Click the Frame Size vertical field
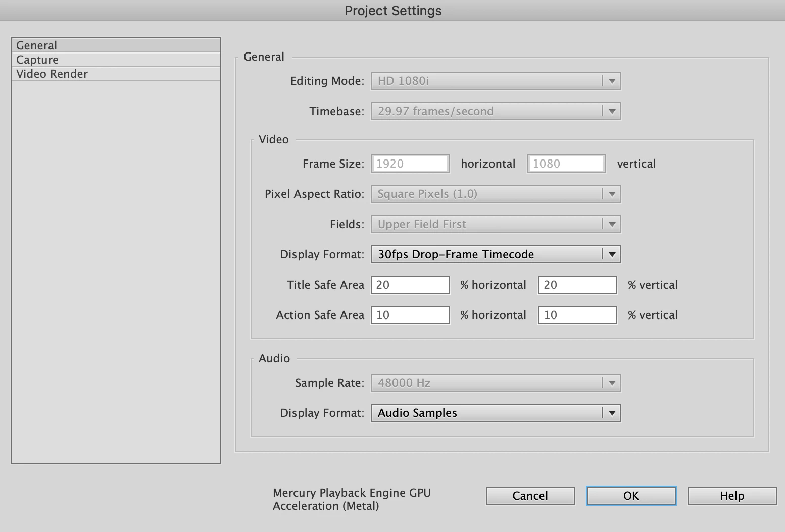Screen dimensions: 785x532 [566, 164]
